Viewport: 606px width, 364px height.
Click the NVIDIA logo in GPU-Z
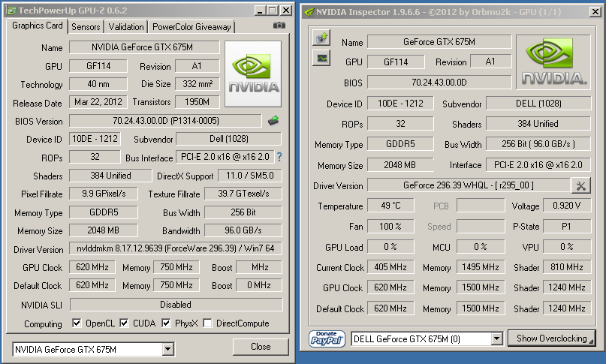point(253,74)
